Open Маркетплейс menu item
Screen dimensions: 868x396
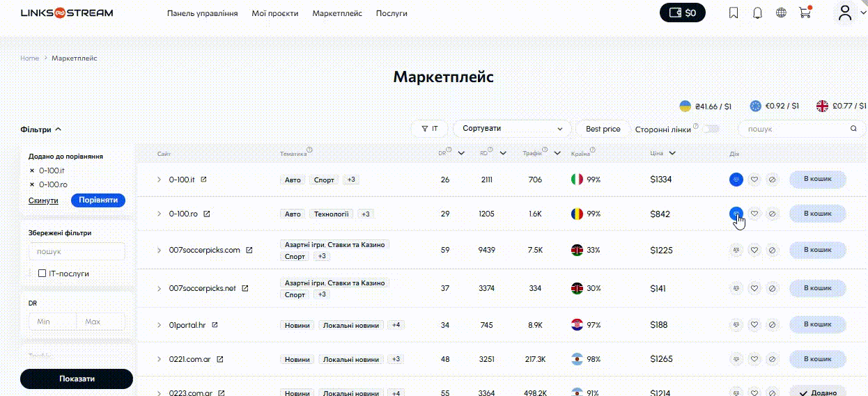(x=337, y=13)
